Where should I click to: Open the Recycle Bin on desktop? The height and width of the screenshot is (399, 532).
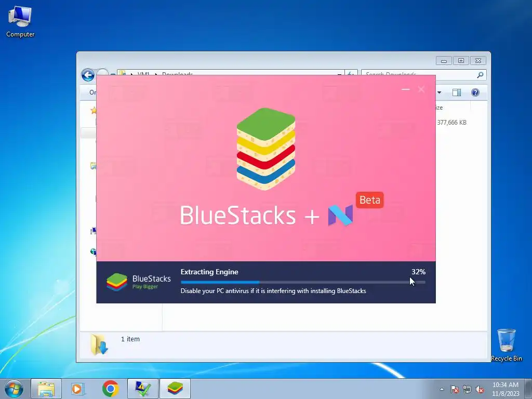(506, 345)
